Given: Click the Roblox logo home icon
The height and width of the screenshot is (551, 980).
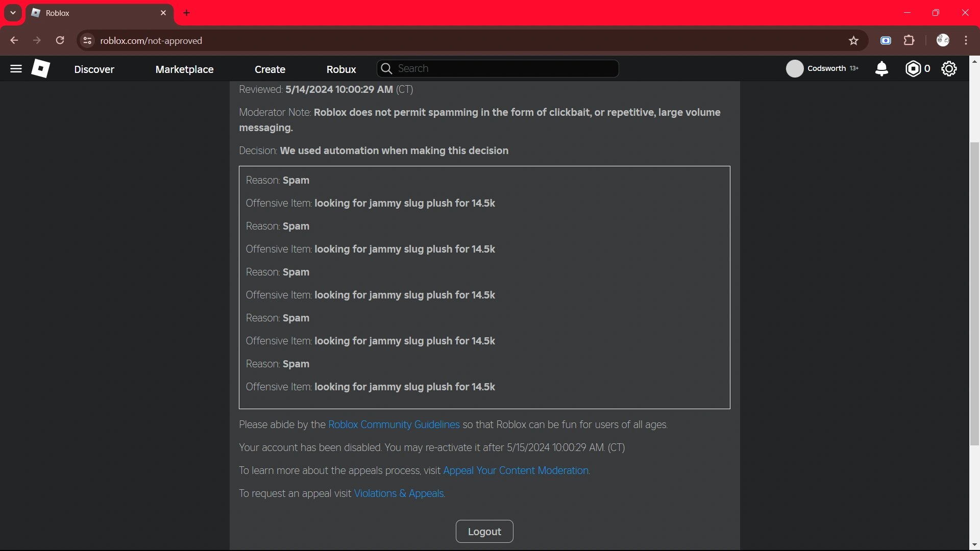Looking at the screenshot, I should 41,68.
